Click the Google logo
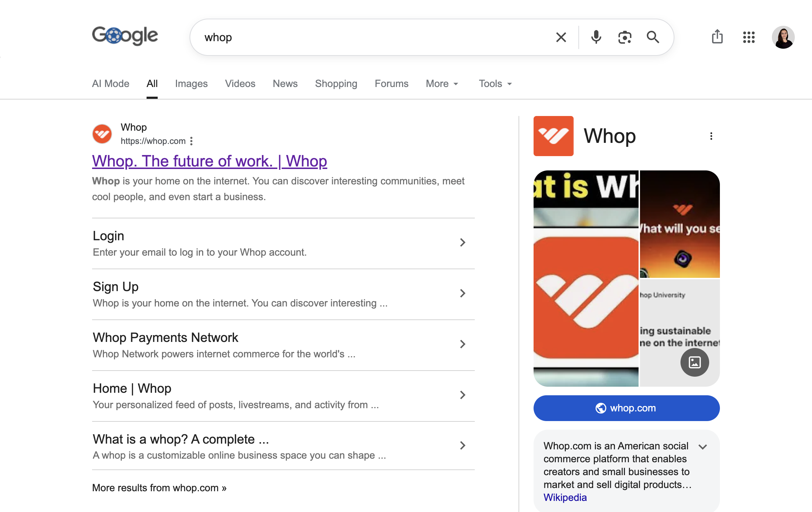The width and height of the screenshot is (812, 512). [x=125, y=36]
